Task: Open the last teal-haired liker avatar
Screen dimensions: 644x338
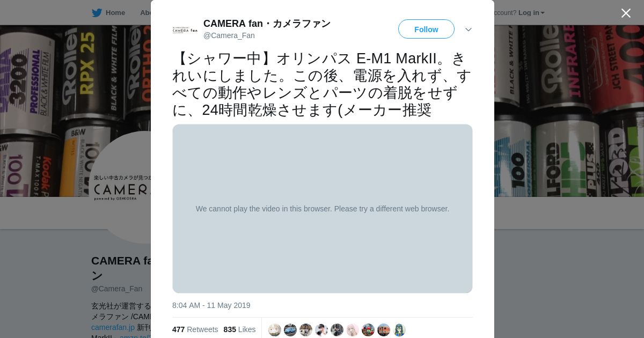Action: 399,330
